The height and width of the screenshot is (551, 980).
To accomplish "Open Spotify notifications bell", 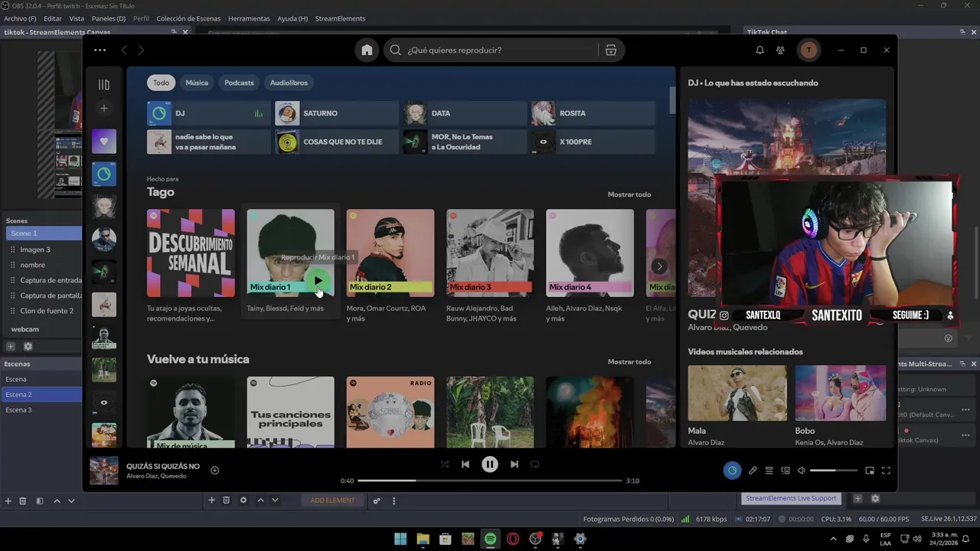I will pos(760,50).
